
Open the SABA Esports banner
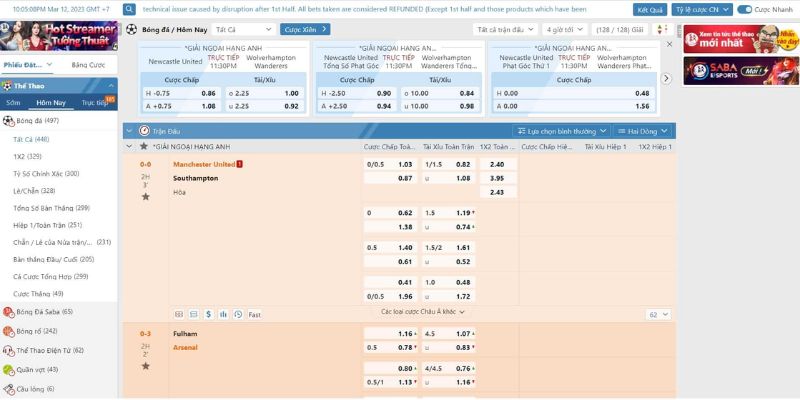point(741,71)
